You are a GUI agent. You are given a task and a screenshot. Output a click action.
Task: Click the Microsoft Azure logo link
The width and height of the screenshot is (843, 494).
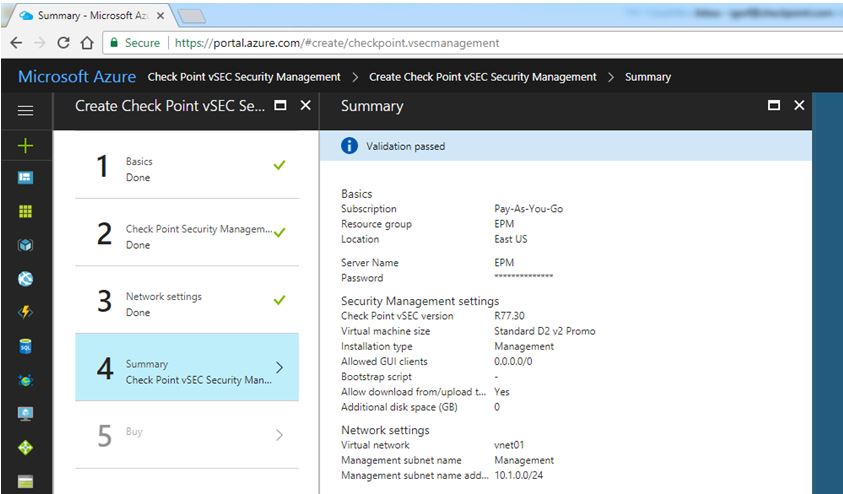77,76
